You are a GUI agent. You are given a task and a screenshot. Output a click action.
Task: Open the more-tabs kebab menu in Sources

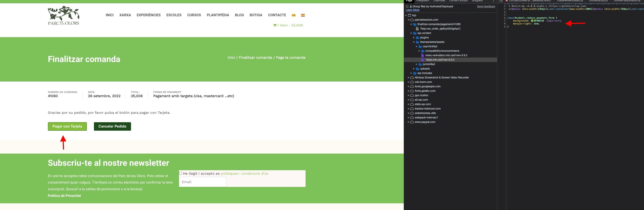click(493, 1)
